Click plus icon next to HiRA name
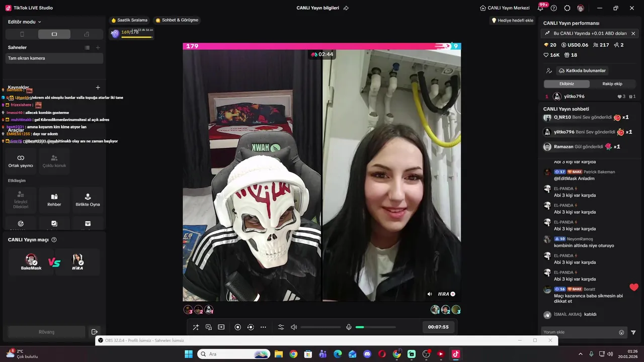Image resolution: width=644 pixels, height=362 pixels. tap(453, 294)
